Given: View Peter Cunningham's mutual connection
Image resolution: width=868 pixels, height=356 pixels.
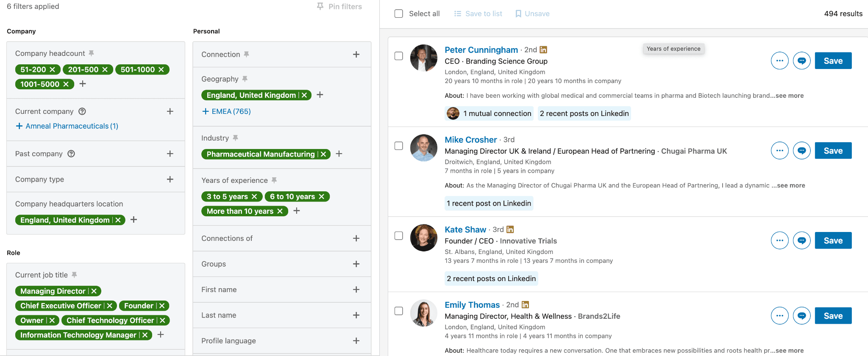Looking at the screenshot, I should pyautogui.click(x=489, y=113).
